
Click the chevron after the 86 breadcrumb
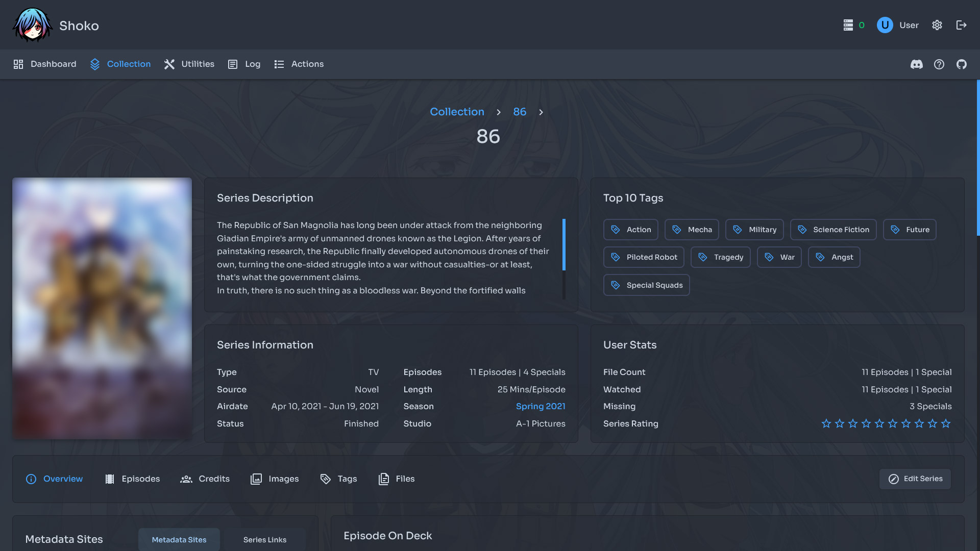point(541,112)
